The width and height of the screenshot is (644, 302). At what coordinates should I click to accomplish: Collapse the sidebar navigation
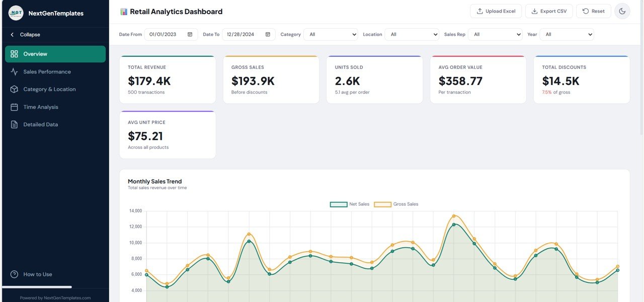tap(24, 34)
